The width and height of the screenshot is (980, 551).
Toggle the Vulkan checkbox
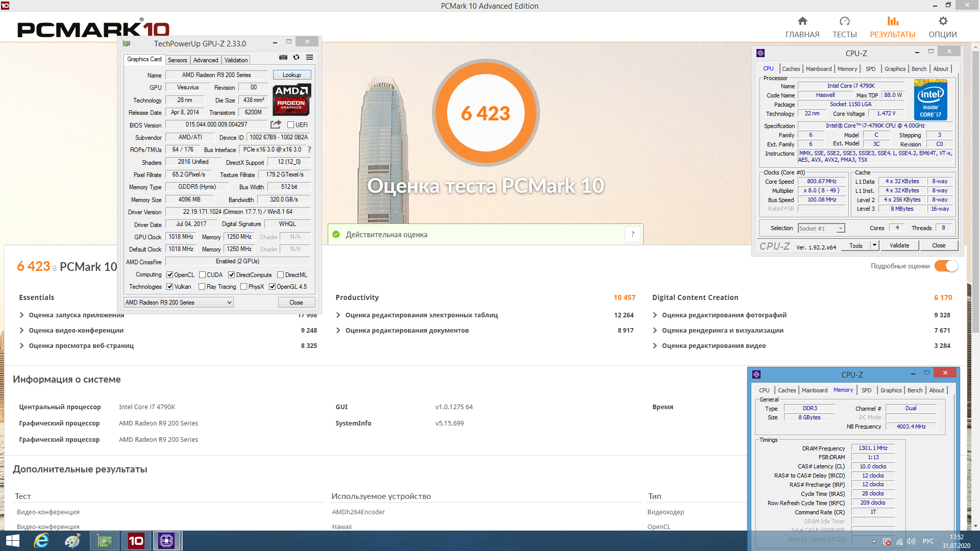(170, 287)
